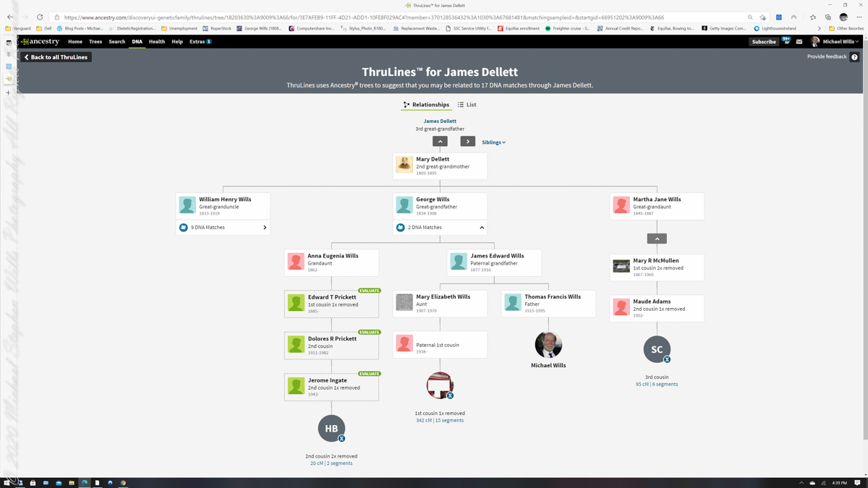
Task: Open the DNA menu
Action: 137,42
